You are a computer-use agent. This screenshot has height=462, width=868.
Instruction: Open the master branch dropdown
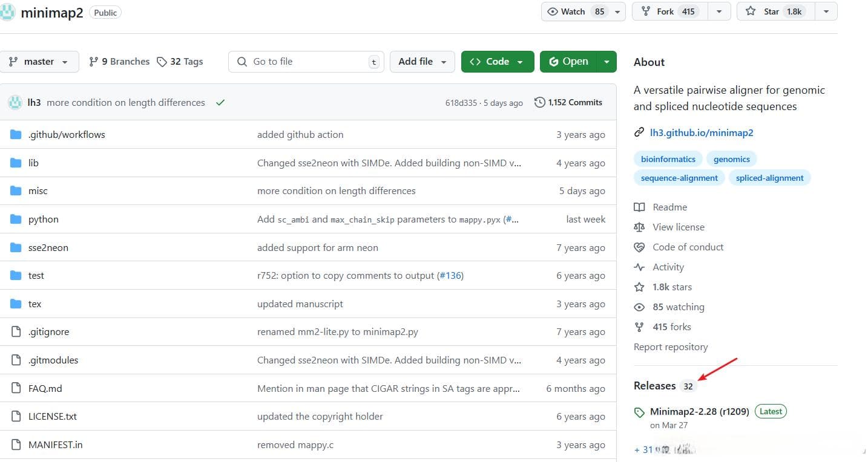pos(39,62)
